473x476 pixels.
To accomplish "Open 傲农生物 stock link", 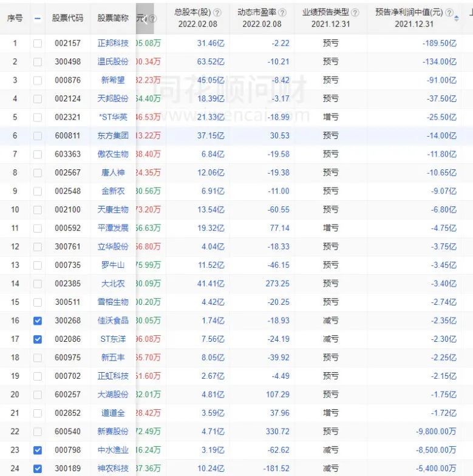I will [113, 154].
